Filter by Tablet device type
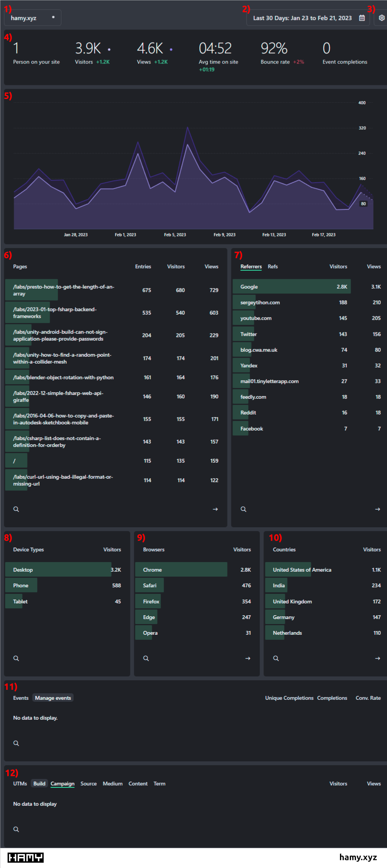This screenshot has width=387, height=868. (x=67, y=601)
